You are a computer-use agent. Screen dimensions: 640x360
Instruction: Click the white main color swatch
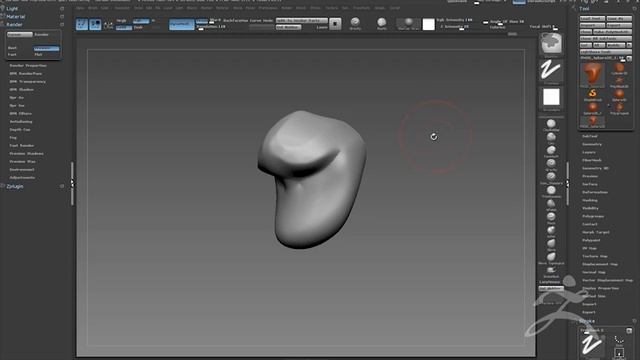tap(429, 24)
